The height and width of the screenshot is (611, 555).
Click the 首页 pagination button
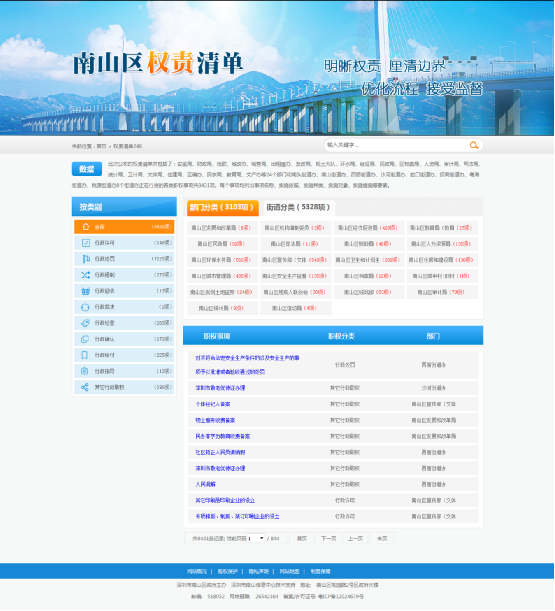tap(302, 538)
